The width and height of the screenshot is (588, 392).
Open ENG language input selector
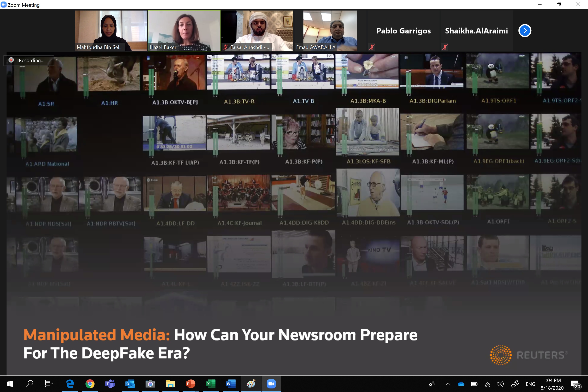(x=530, y=384)
